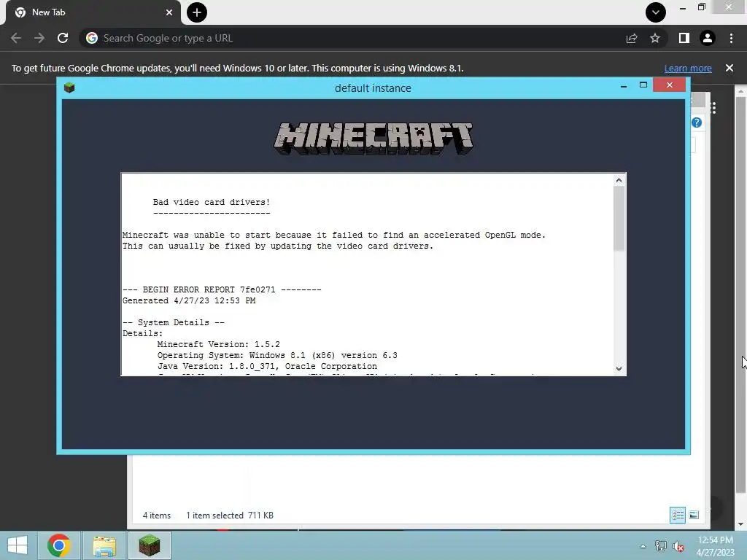Dismiss the Windows 8.1 update notification bar
Screen dimensions: 747x560
tap(729, 68)
